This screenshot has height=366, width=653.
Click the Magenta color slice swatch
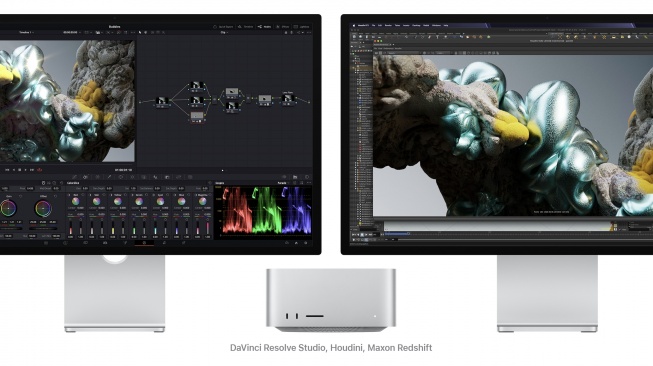(x=202, y=202)
